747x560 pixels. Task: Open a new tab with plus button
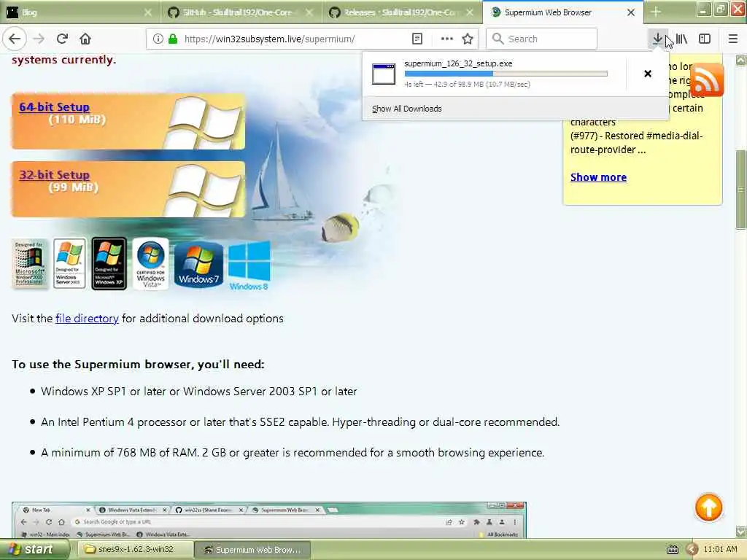point(656,12)
